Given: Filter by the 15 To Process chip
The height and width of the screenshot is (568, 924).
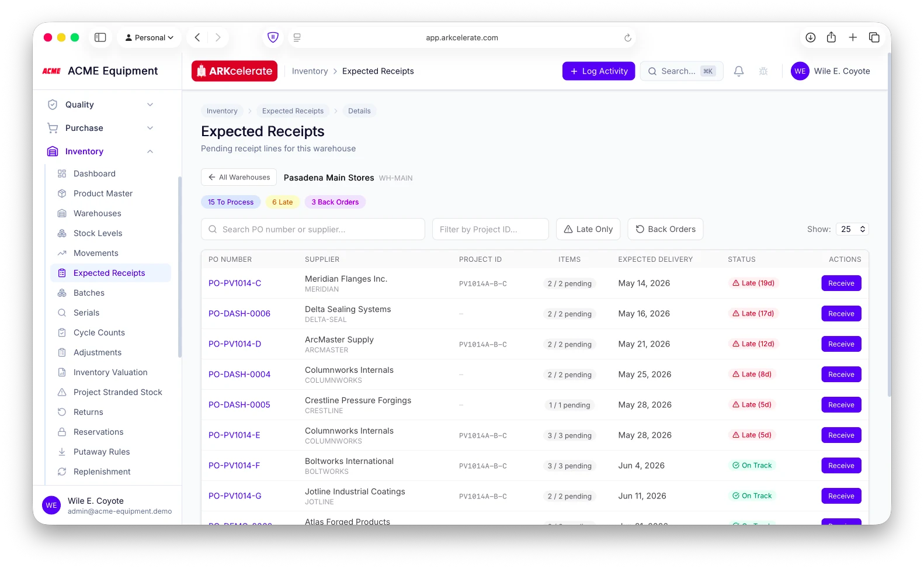Looking at the screenshot, I should click(x=231, y=202).
